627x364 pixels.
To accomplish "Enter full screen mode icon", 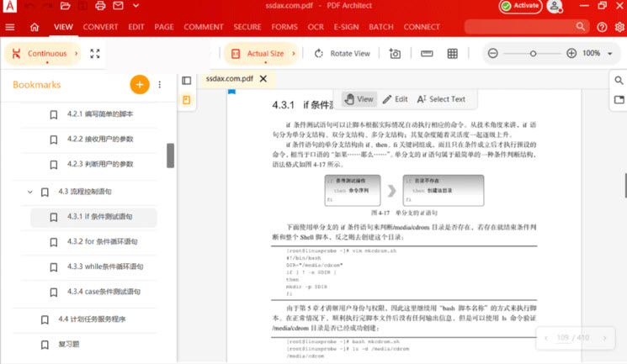I will (x=95, y=54).
